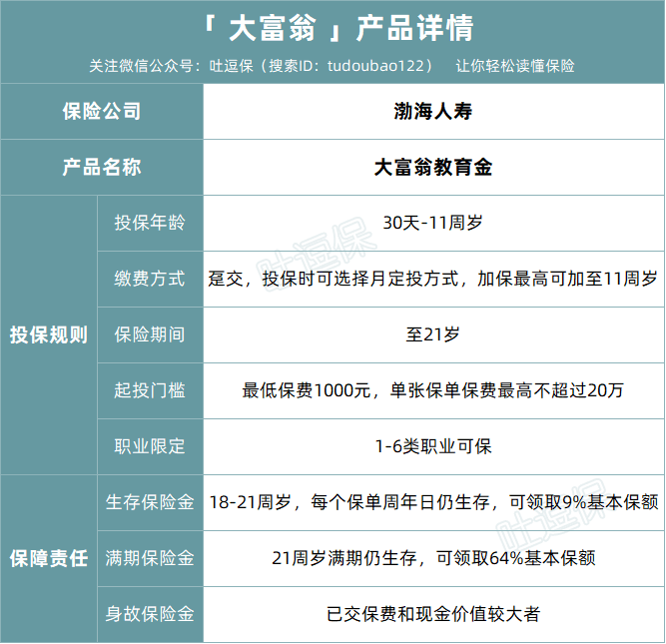Click the 缴费方式 label
Screen dimensions: 666x644
[151, 280]
